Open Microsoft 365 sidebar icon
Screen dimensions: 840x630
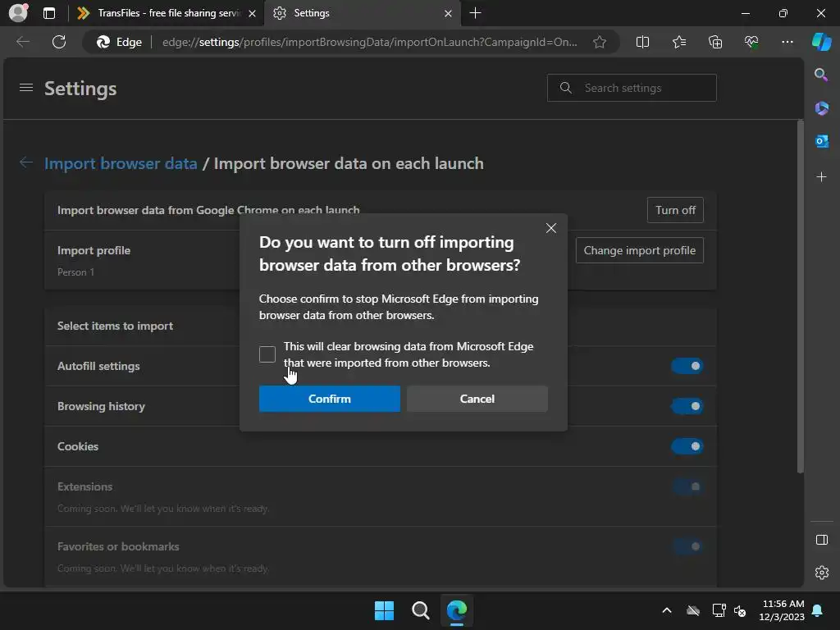coord(821,108)
